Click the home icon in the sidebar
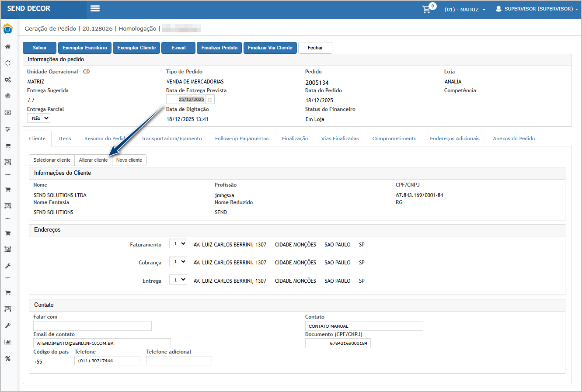The image size is (582, 392). (x=8, y=46)
